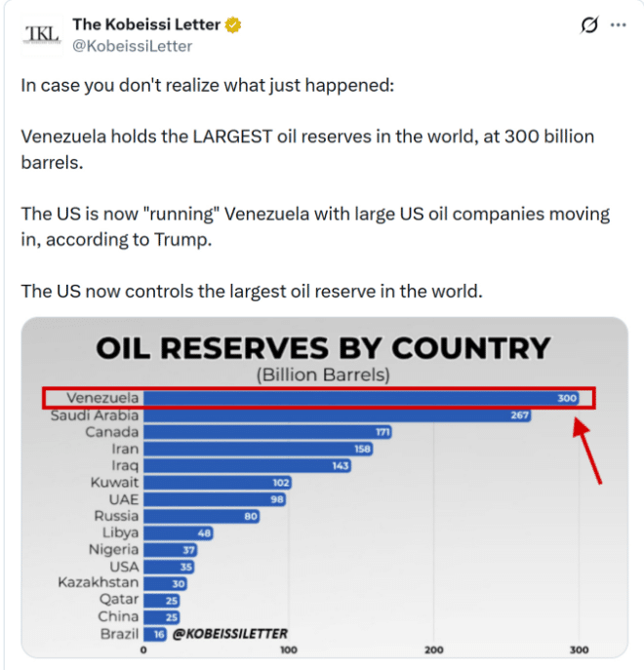Screen dimensions: 644x670
Task: Click the Venezuela 300 value label
Action: coord(568,398)
